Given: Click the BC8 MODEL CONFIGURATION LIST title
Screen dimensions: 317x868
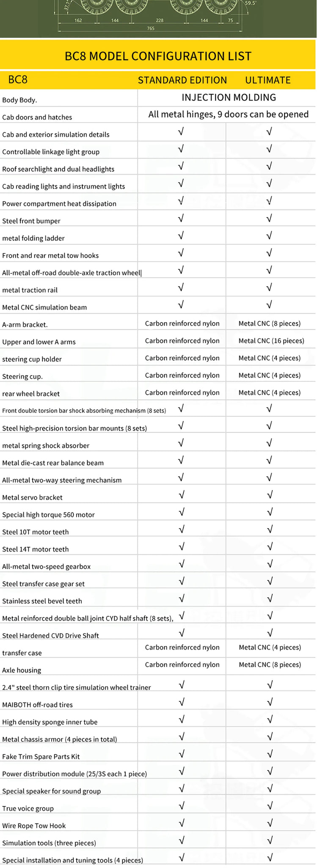Looking at the screenshot, I should click(x=158, y=56).
